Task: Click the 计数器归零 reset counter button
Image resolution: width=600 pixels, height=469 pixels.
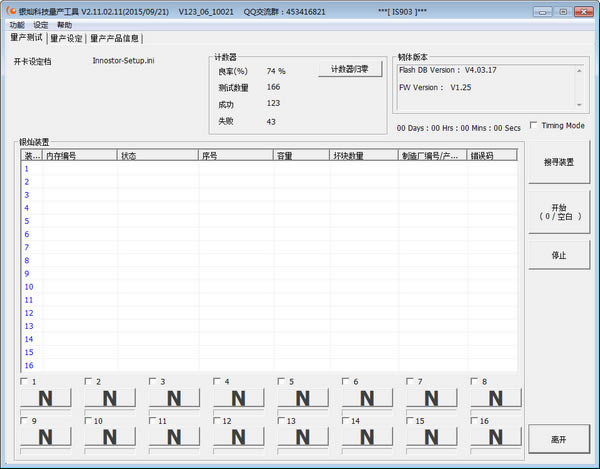Action: coord(350,70)
